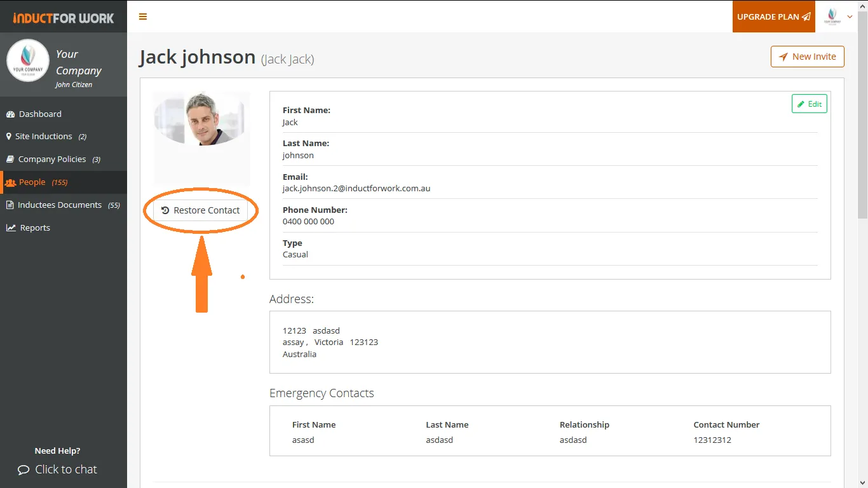Click the John Citizen user name
This screenshot has width=868, height=488.
74,85
